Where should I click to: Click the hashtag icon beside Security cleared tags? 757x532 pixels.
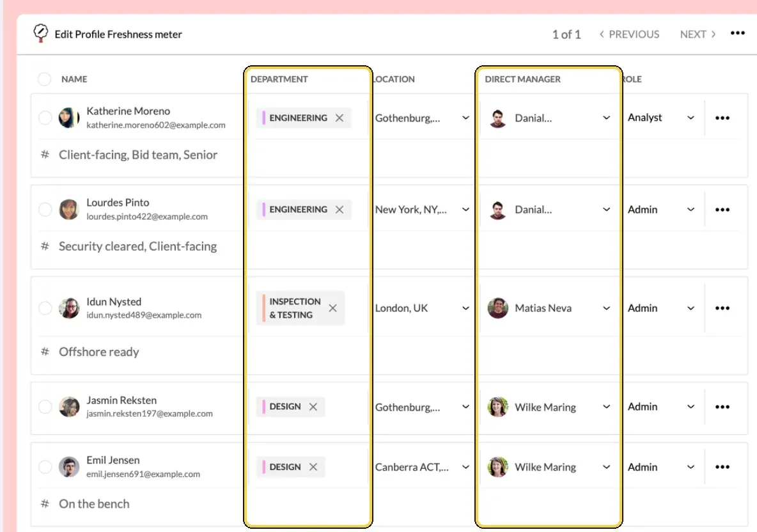tap(45, 246)
